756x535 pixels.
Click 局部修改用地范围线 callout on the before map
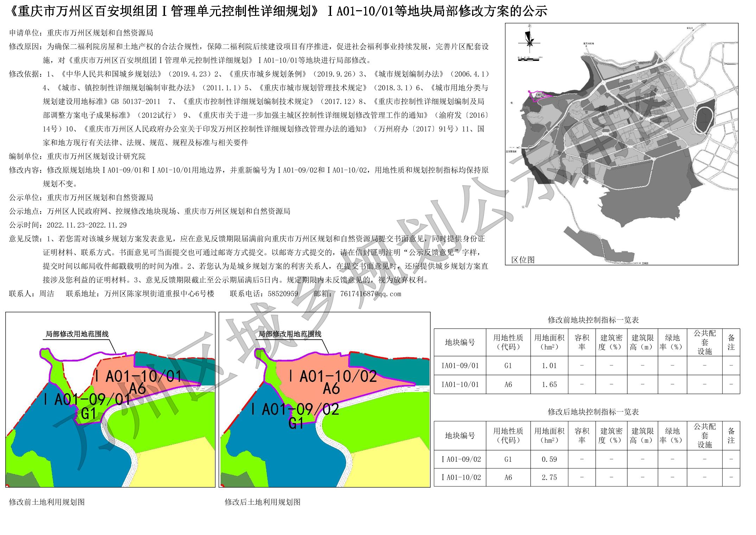[x=77, y=334]
